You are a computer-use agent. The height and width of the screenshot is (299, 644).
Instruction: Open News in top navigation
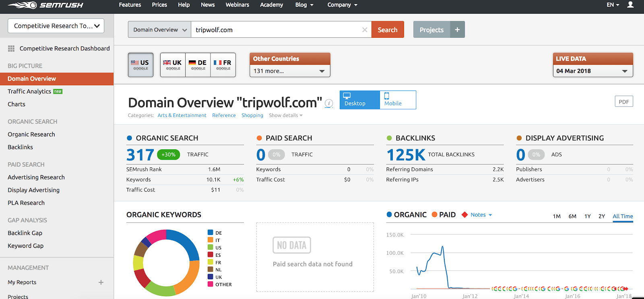coord(208,5)
